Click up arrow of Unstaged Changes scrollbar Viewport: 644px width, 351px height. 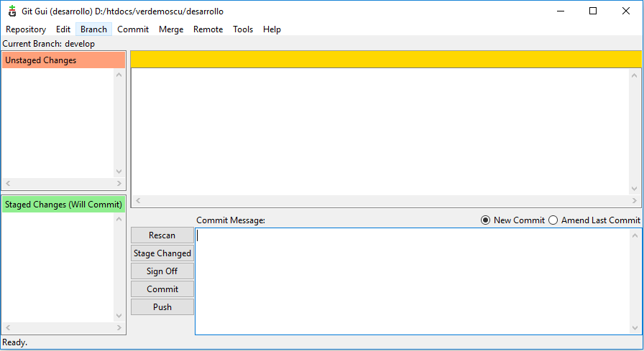coord(119,75)
